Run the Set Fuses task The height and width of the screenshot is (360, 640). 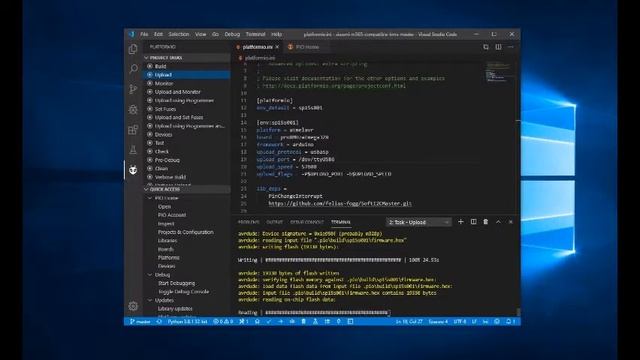coord(187,109)
